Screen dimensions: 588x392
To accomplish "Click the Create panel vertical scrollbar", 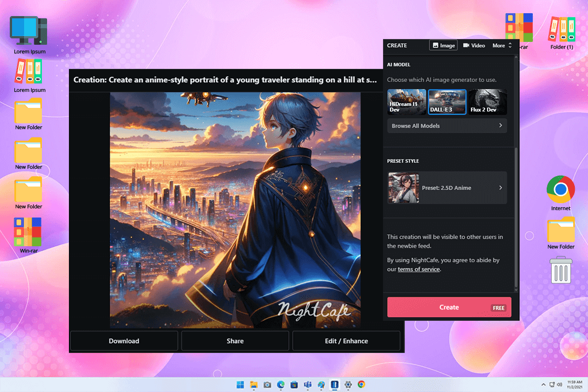I will click(x=516, y=218).
